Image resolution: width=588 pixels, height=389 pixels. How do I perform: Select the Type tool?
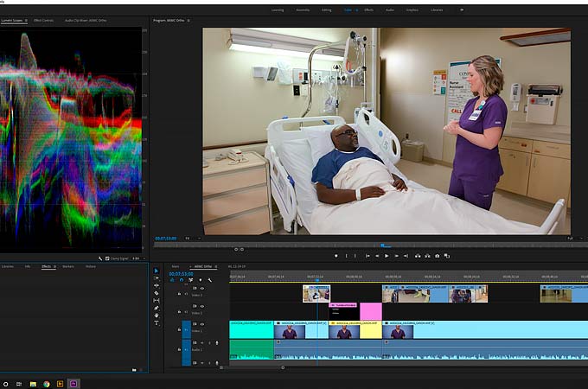(157, 322)
